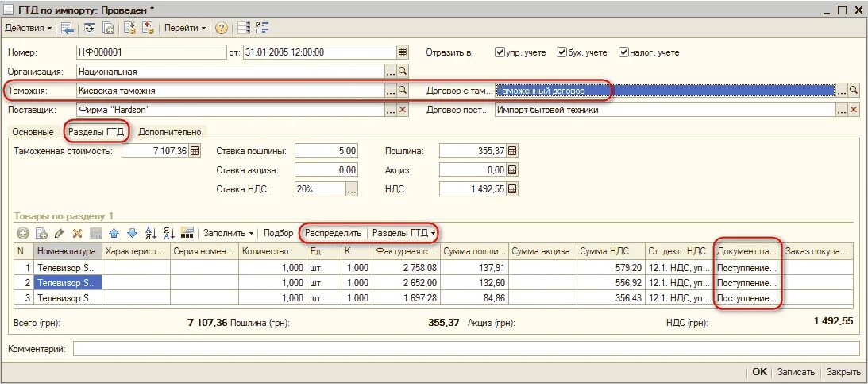Open the Перейти dropdown menu
The image size is (868, 384).
coord(186,28)
